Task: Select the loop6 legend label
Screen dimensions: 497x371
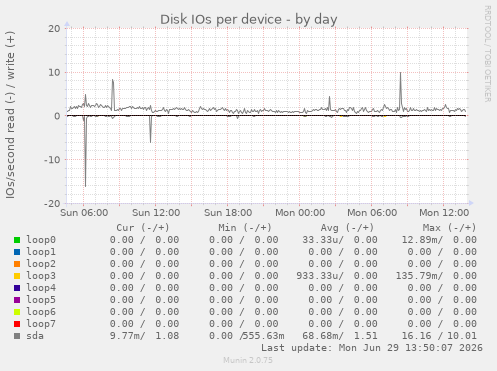Action: point(41,312)
